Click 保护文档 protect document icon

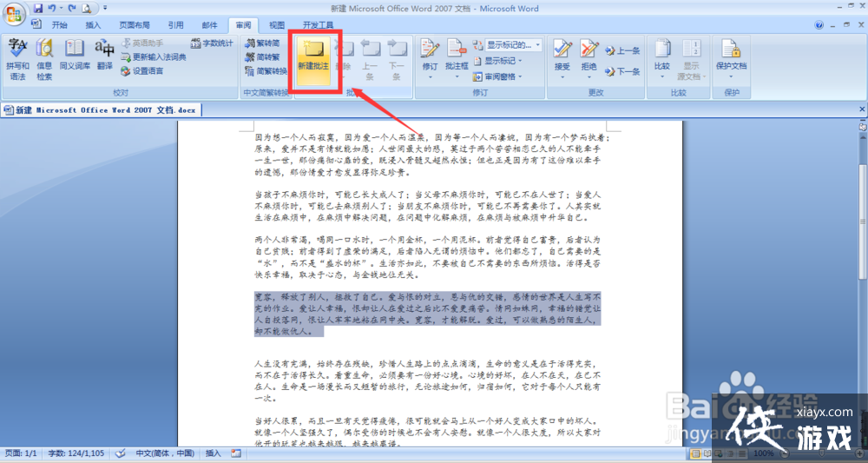coord(731,57)
